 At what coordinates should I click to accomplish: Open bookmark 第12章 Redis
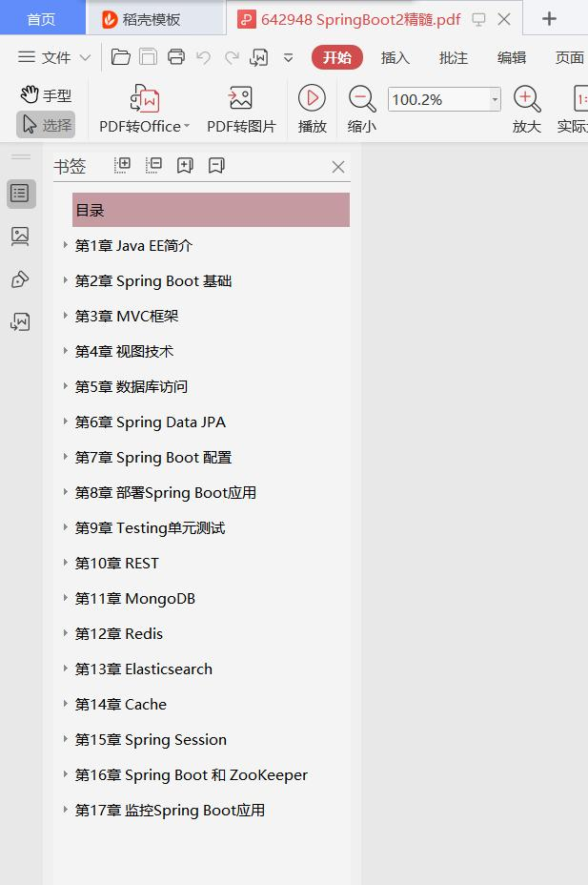(x=119, y=634)
